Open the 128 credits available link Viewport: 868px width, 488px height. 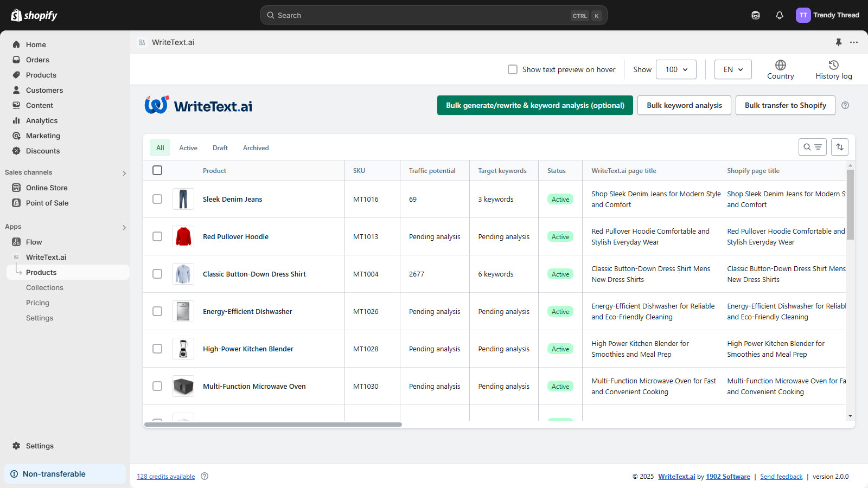point(165,477)
